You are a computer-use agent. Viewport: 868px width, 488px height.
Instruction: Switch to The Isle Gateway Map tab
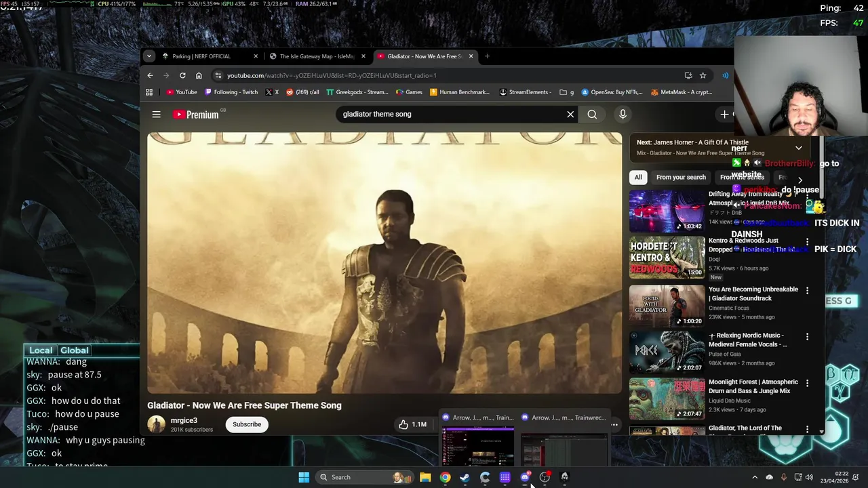(317, 56)
